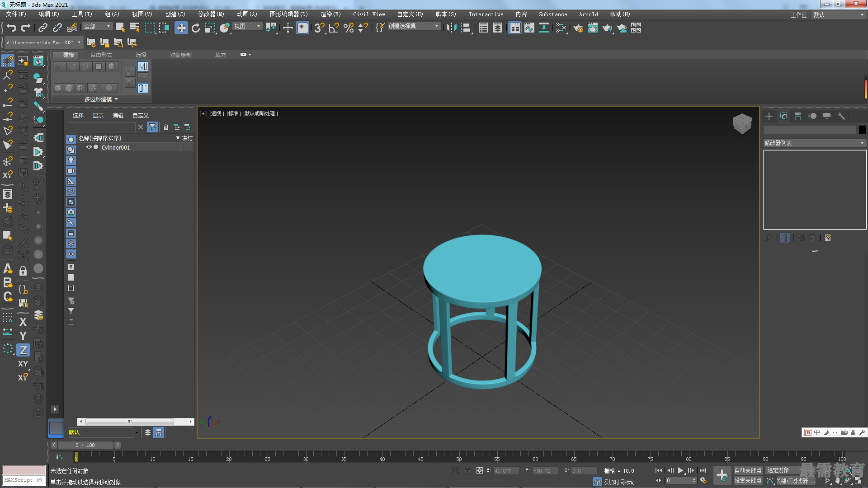Switch to the Hierarchy command panel

(x=798, y=116)
